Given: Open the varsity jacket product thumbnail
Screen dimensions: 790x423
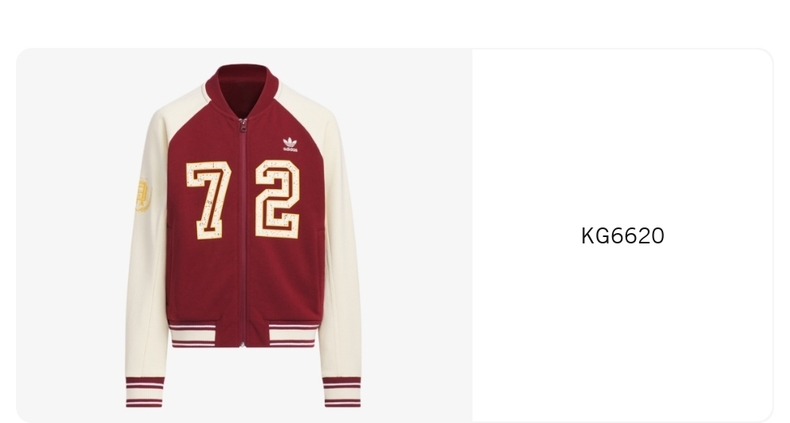Looking at the screenshot, I should pyautogui.click(x=244, y=236).
